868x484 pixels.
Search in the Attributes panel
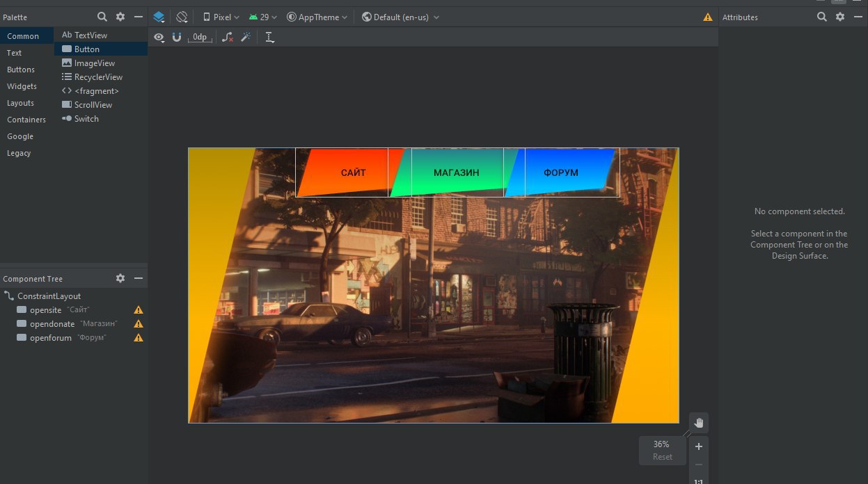822,17
